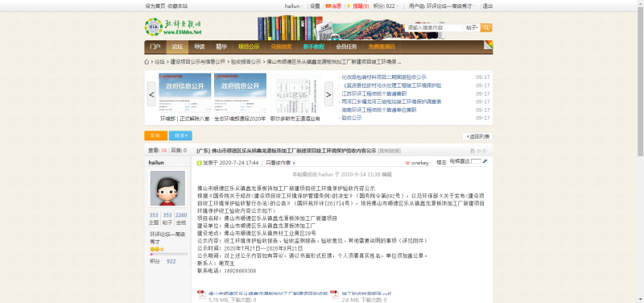Open the 验收公示 link in the news list
The height and width of the screenshot is (303, 644).
(352, 118)
